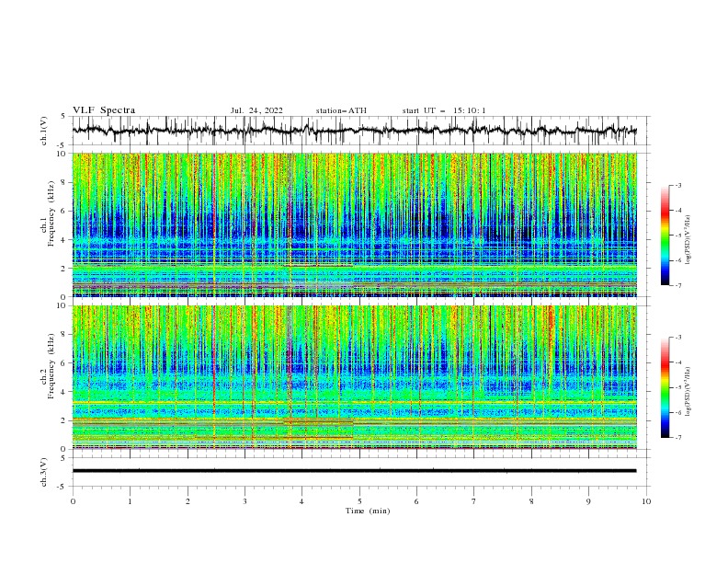Click the "-7" label on ch.2 color bar
The image size is (728, 563).
point(678,438)
